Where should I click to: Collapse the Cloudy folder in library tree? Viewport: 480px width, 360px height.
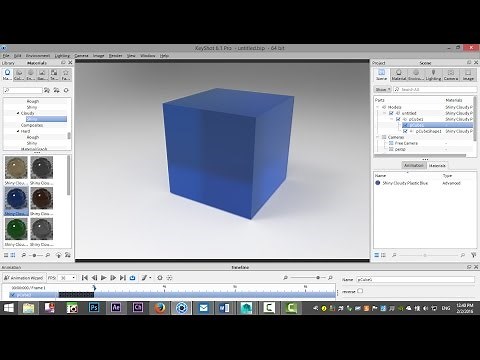pos(18,113)
